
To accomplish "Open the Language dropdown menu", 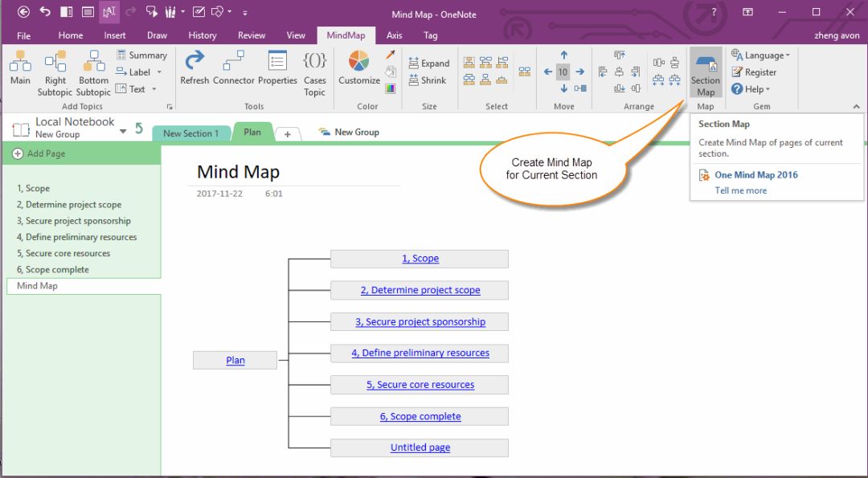I will pyautogui.click(x=760, y=55).
